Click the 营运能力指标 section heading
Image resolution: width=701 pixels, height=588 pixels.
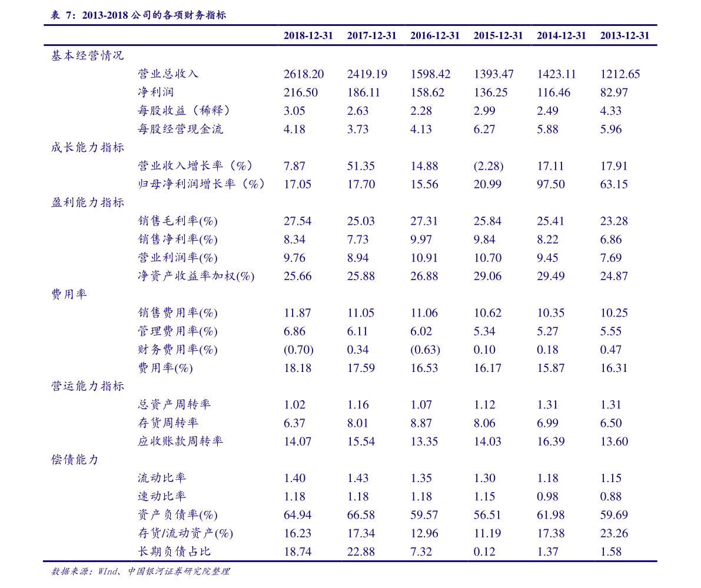[87, 387]
